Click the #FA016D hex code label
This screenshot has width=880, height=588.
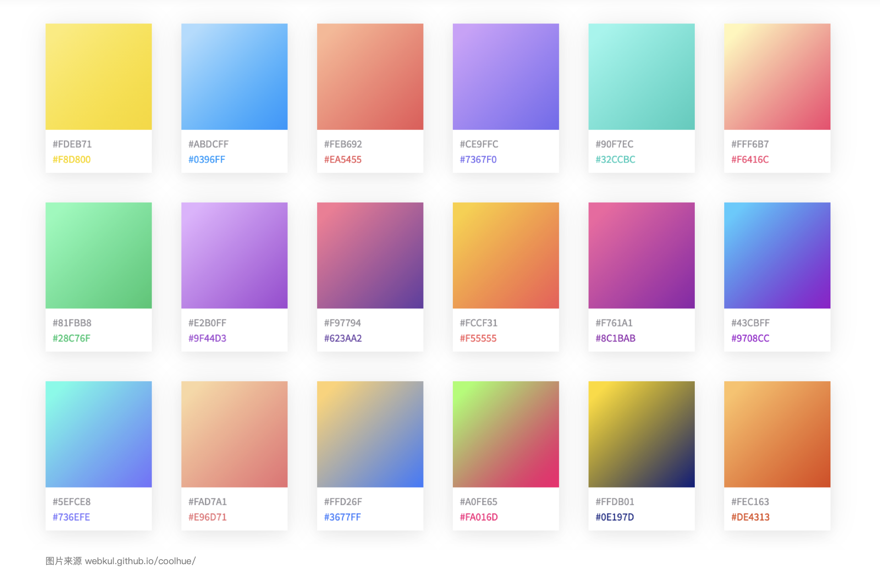pos(478,517)
